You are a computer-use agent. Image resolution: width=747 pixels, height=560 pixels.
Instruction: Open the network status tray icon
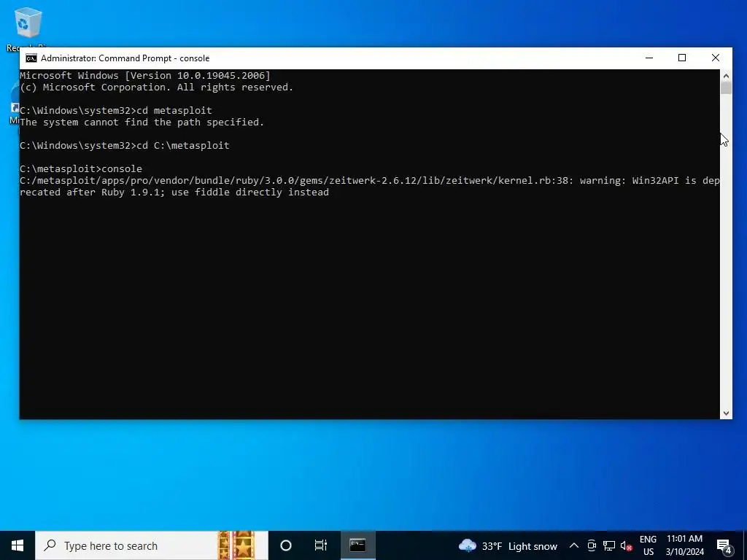(608, 545)
